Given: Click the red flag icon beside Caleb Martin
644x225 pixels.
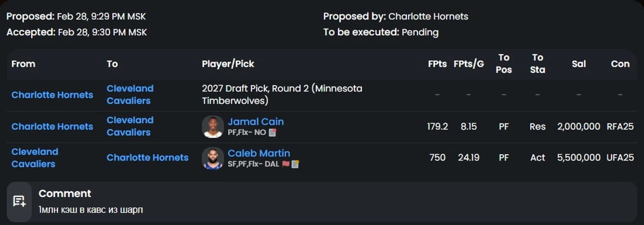Looking at the screenshot, I should (286, 164).
